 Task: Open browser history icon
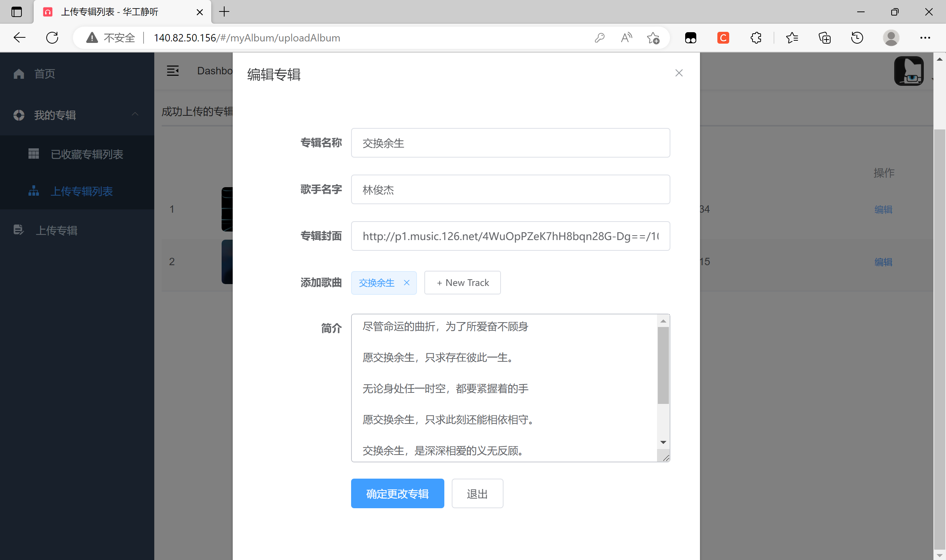click(856, 38)
